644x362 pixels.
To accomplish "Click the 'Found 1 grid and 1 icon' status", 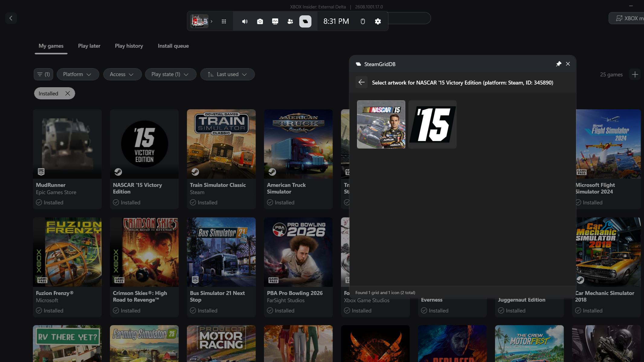I will point(385,293).
